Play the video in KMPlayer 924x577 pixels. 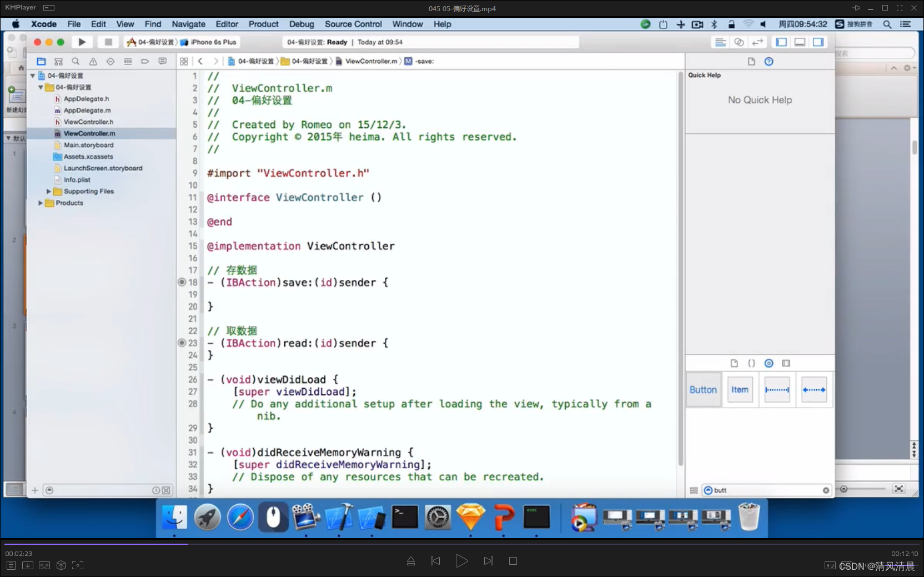(461, 561)
